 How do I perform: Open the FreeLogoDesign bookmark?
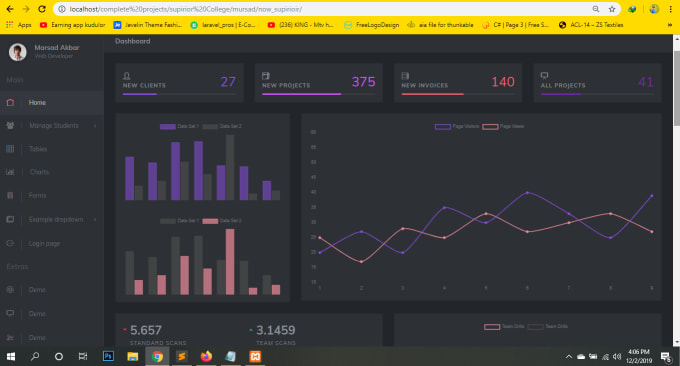point(372,25)
